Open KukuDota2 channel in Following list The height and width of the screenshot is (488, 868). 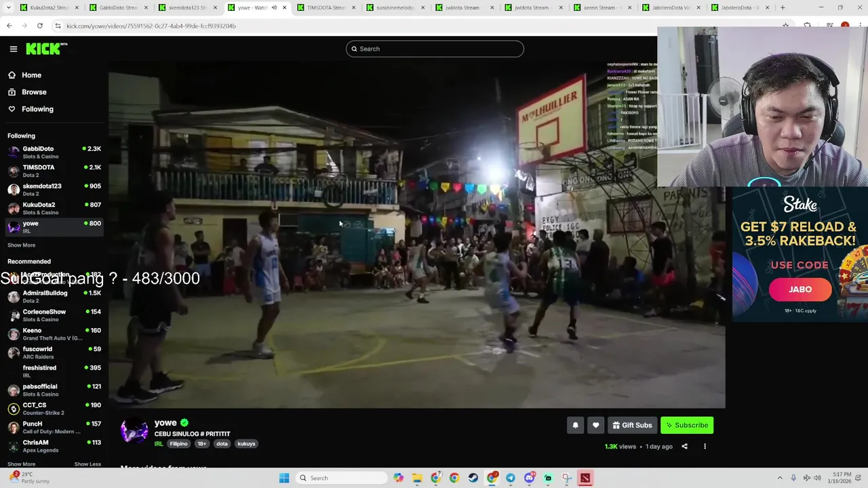[x=54, y=208]
